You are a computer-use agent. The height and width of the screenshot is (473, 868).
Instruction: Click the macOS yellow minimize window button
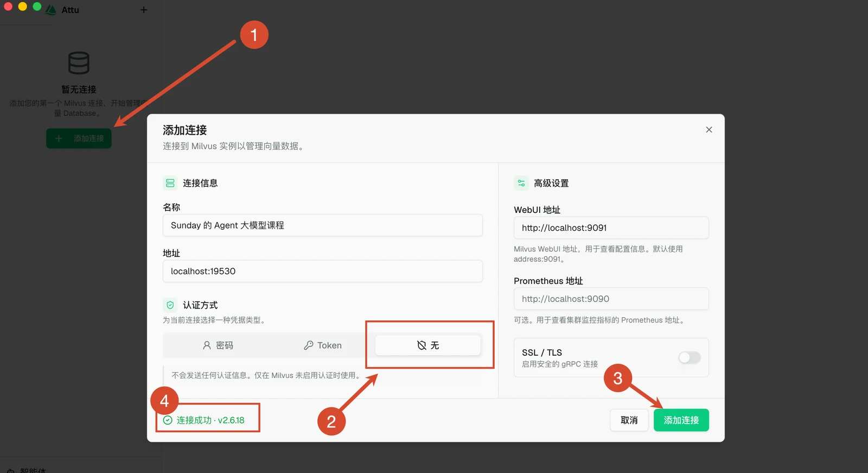(x=22, y=7)
